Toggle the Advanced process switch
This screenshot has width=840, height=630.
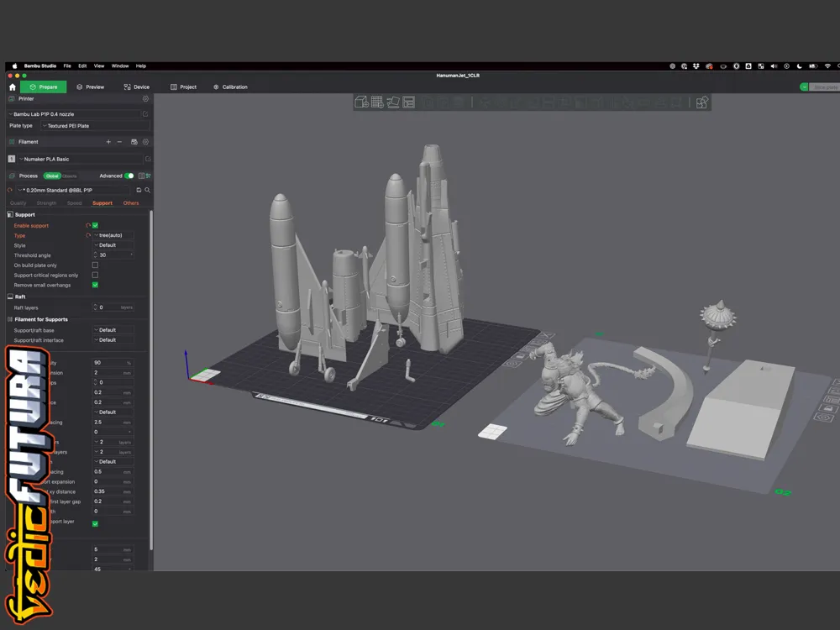tap(129, 176)
